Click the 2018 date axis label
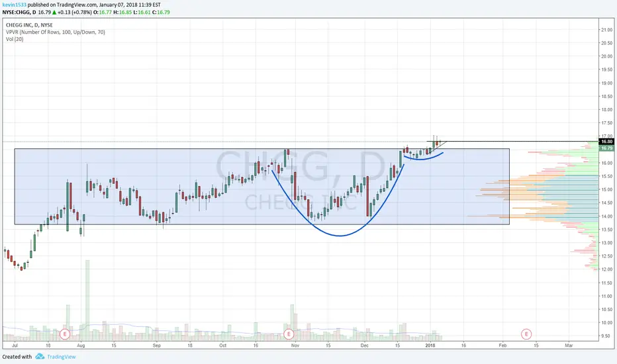617x364 pixels. point(430,345)
